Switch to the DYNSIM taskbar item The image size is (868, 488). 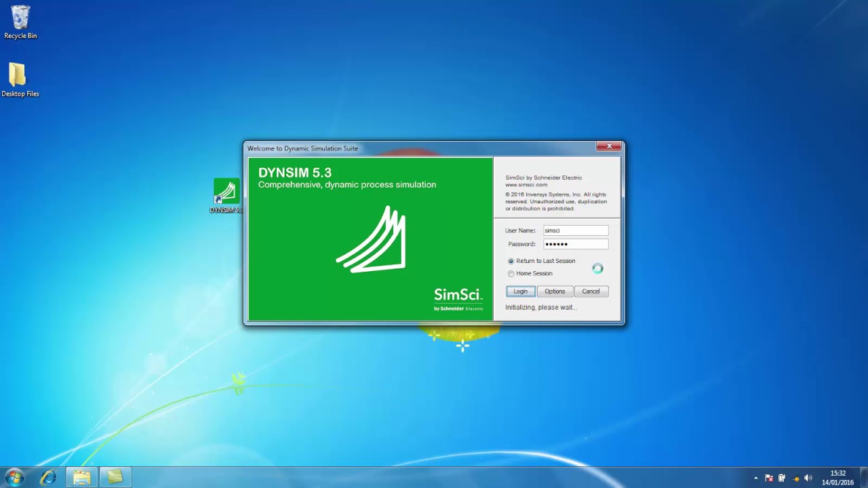pyautogui.click(x=115, y=478)
